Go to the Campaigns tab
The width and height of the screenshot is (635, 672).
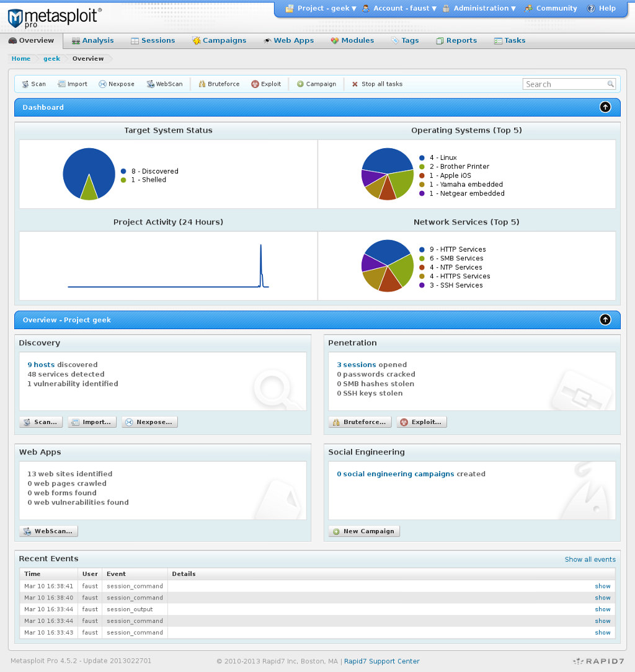219,41
